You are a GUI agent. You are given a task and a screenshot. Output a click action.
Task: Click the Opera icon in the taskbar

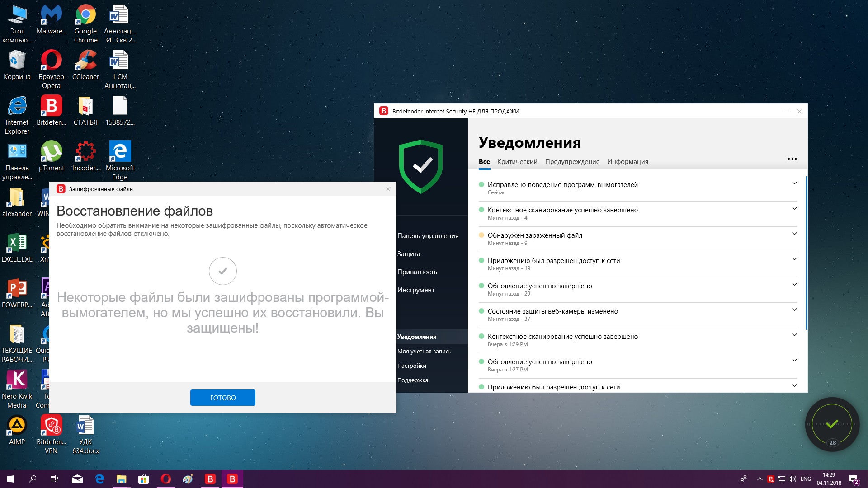pos(166,479)
